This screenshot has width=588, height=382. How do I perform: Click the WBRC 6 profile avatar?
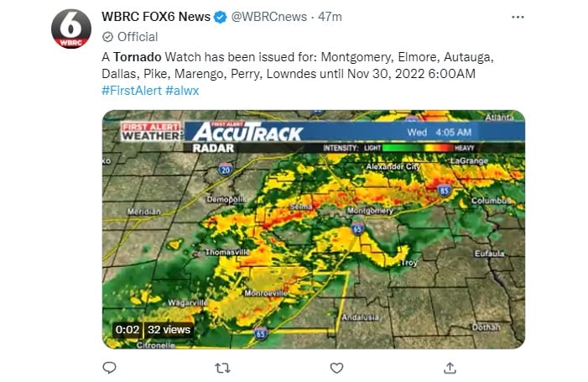click(x=71, y=29)
